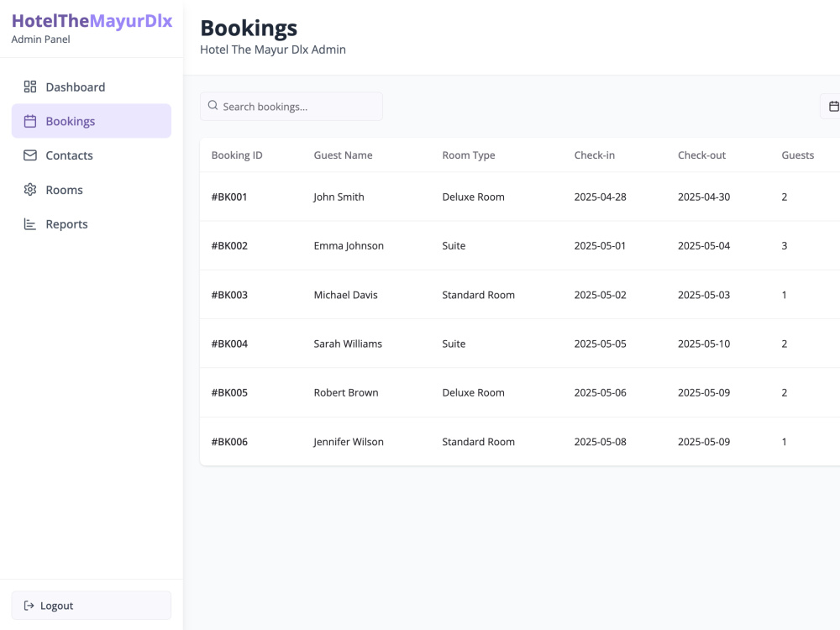
Task: Click the Guest Name column header
Action: click(343, 155)
